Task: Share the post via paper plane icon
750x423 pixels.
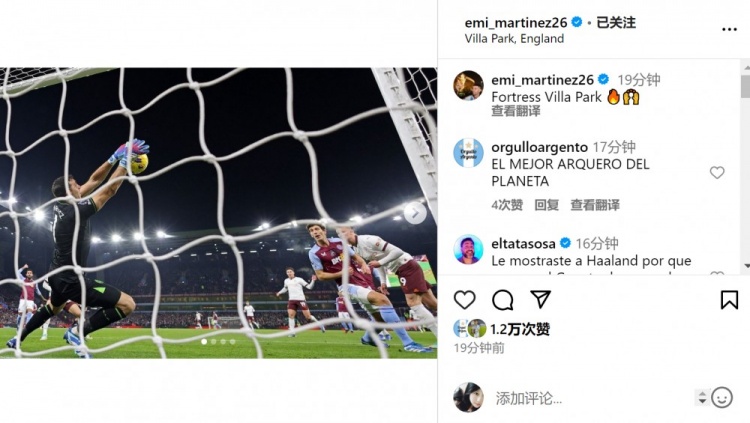Action: click(x=540, y=299)
